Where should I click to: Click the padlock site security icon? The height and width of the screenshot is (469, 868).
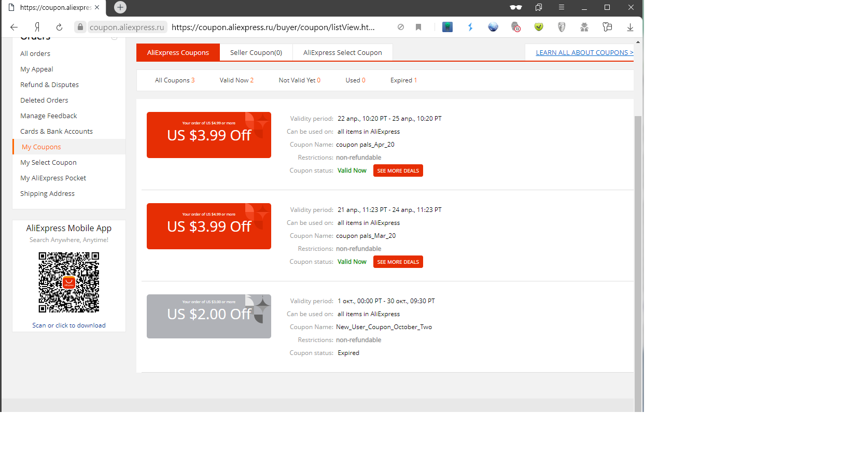click(x=80, y=27)
